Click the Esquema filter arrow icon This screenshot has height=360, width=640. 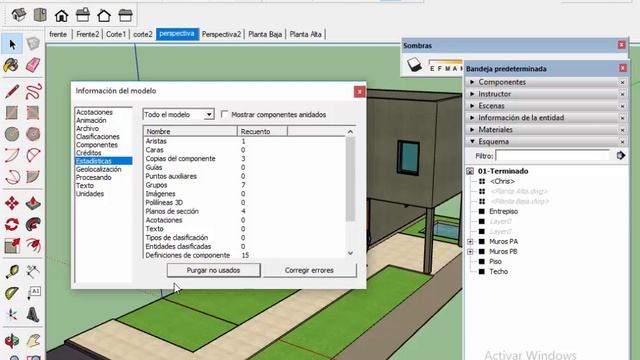tap(621, 156)
